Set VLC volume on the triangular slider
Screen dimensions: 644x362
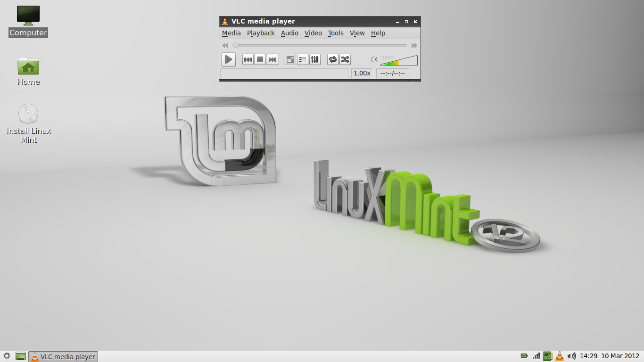(x=399, y=60)
